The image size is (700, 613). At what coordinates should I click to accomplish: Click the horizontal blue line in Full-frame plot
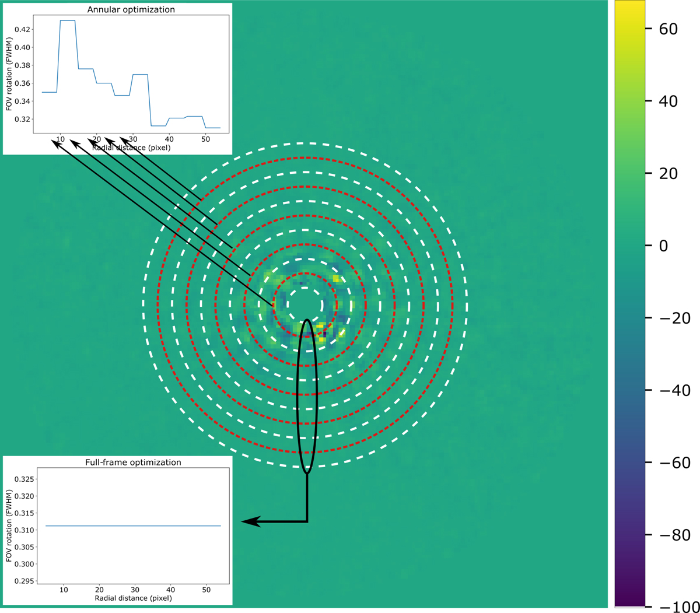(133, 526)
